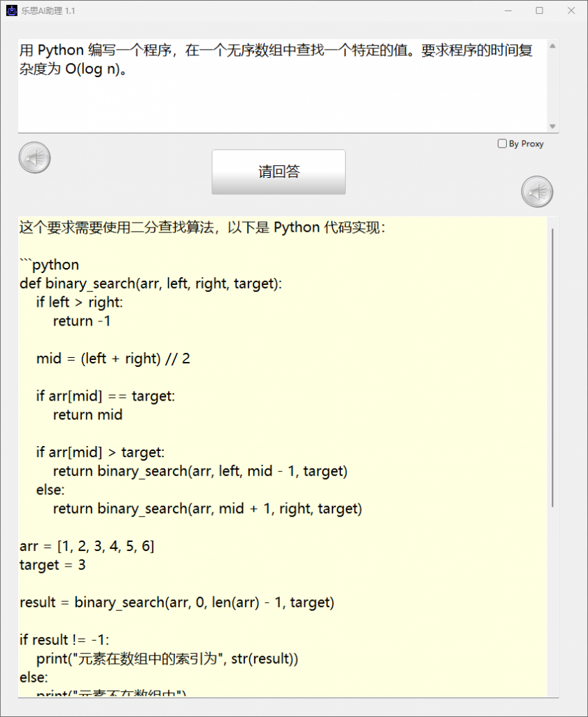The width and height of the screenshot is (588, 717).
Task: Click the "target = 3" line
Action: coord(52,564)
